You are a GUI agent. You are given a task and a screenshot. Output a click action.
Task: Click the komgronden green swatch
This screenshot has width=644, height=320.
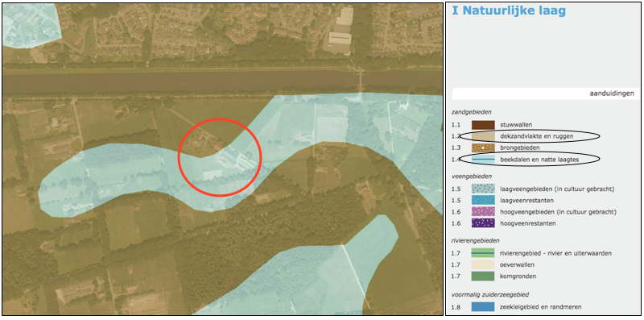click(x=483, y=276)
